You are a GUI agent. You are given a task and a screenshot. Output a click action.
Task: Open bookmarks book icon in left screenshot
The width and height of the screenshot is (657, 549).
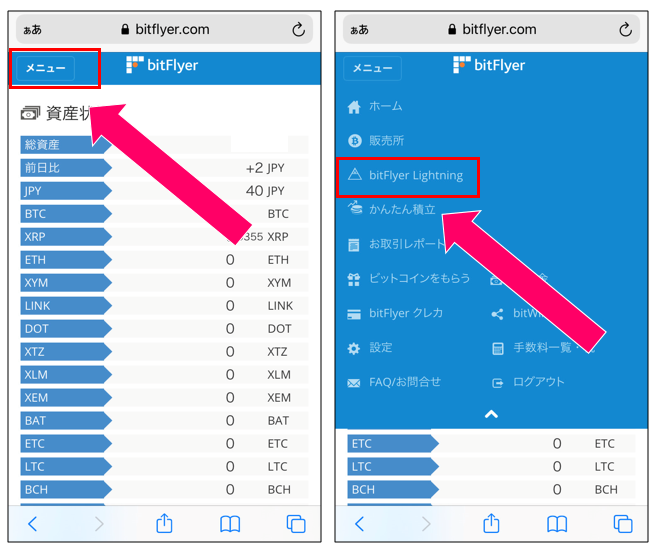[x=230, y=524]
